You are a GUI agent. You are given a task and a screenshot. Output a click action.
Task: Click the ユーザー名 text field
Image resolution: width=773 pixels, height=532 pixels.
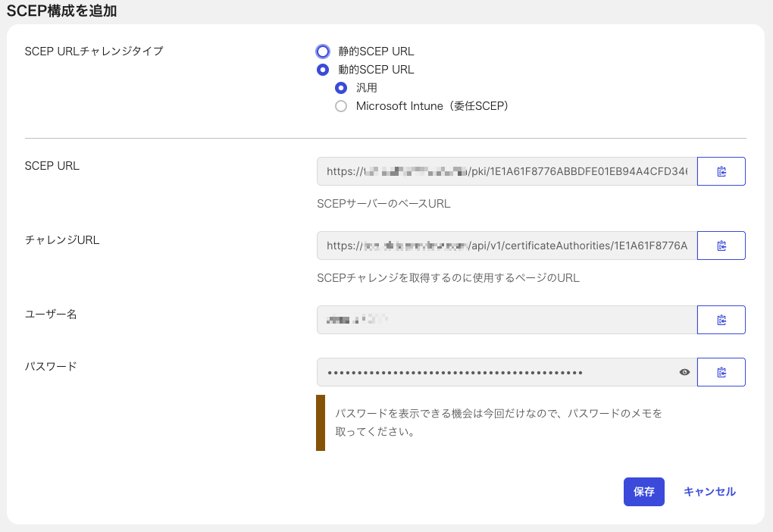pos(505,320)
